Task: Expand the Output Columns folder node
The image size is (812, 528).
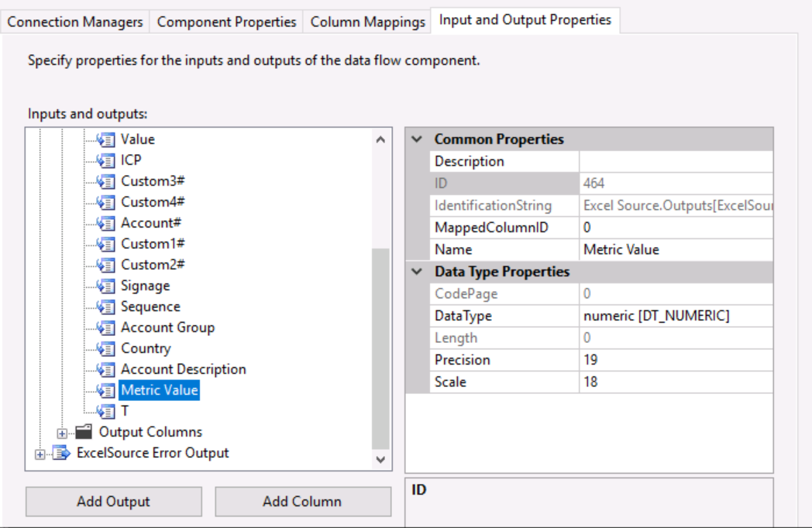Action: (x=63, y=433)
